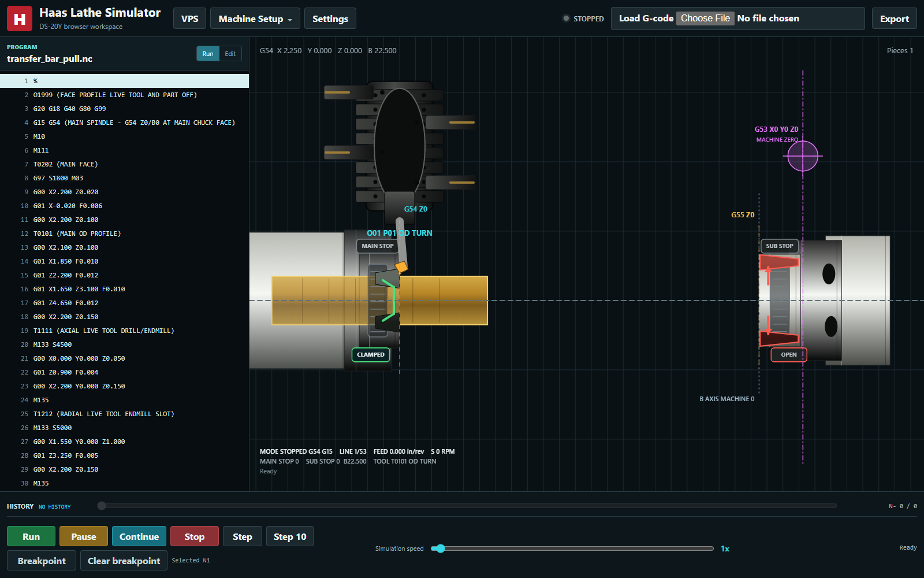The height and width of the screenshot is (578, 924).
Task: Select line G01 Z4.650 F0.012
Action: (x=124, y=303)
